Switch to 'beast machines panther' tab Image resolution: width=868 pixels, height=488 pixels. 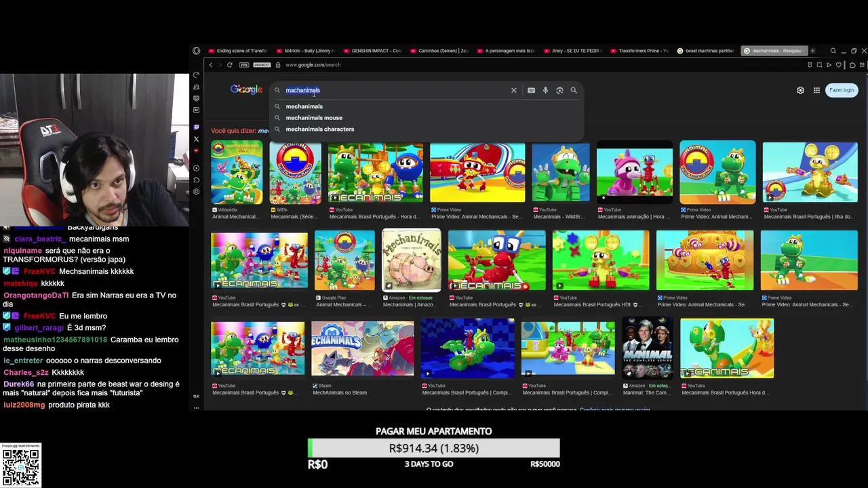[707, 51]
